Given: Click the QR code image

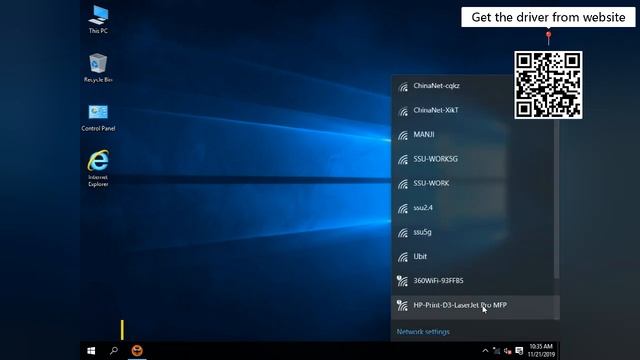Looking at the screenshot, I should [548, 85].
